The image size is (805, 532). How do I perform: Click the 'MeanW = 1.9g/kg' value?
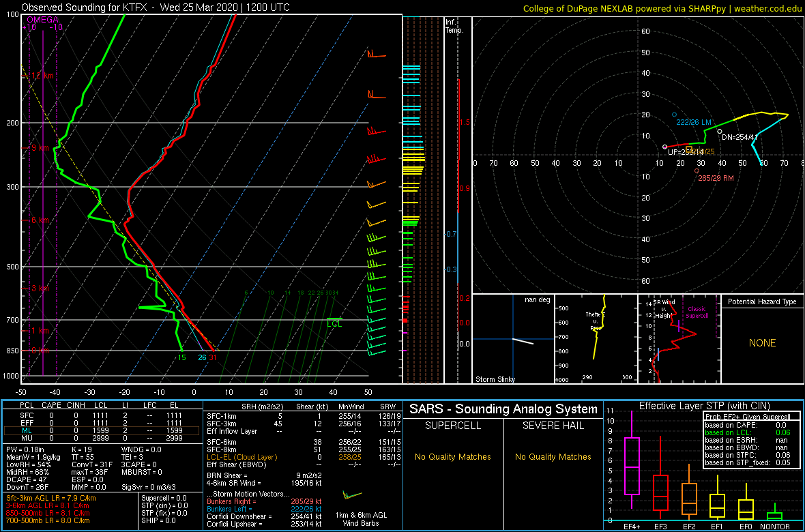[x=33, y=458]
